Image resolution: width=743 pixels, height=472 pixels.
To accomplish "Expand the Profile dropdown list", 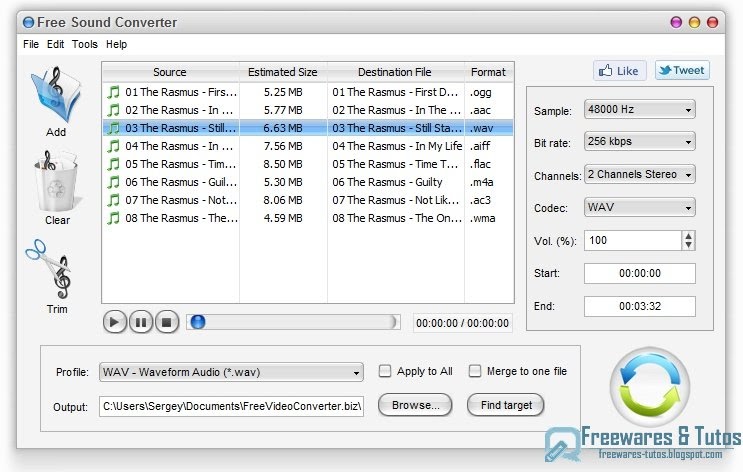I will click(231, 372).
